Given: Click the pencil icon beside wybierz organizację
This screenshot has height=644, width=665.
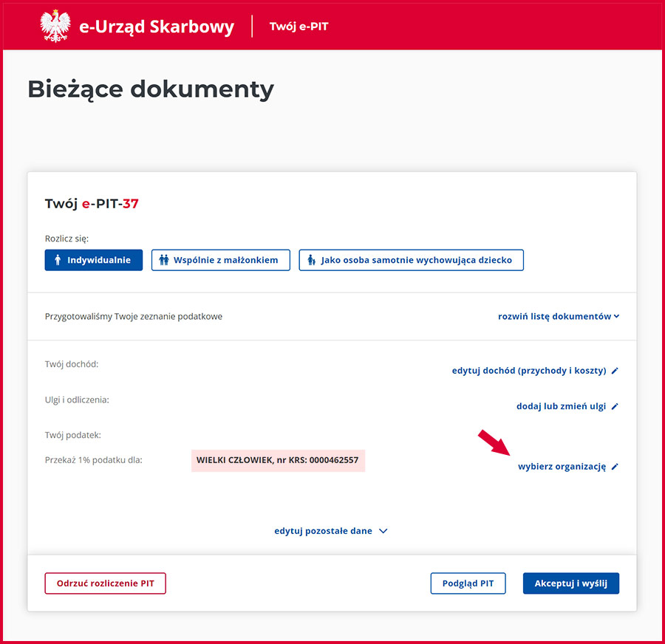Looking at the screenshot, I should pyautogui.click(x=615, y=467).
